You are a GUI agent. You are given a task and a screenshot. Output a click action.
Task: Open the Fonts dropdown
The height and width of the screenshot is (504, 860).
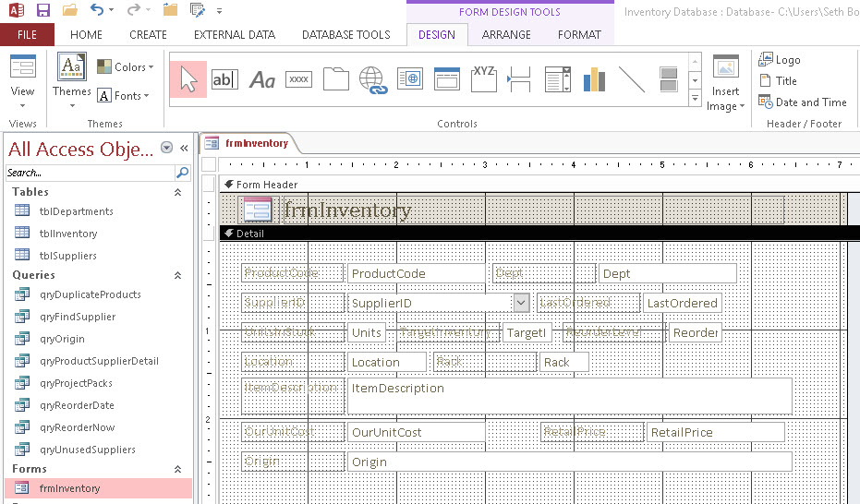point(124,96)
